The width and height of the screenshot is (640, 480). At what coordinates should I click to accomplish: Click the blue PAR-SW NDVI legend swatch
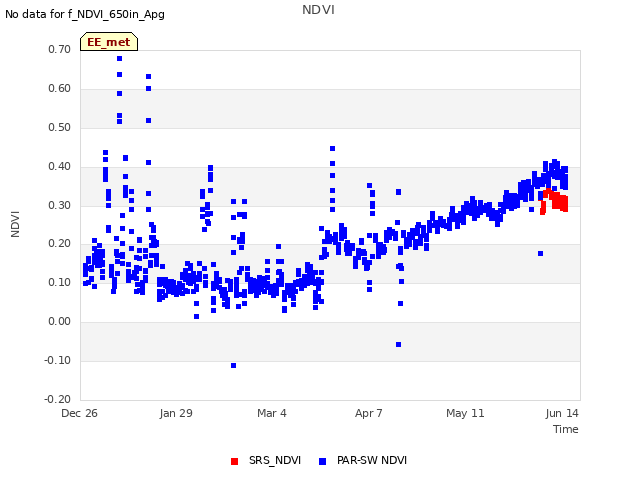[322, 461]
